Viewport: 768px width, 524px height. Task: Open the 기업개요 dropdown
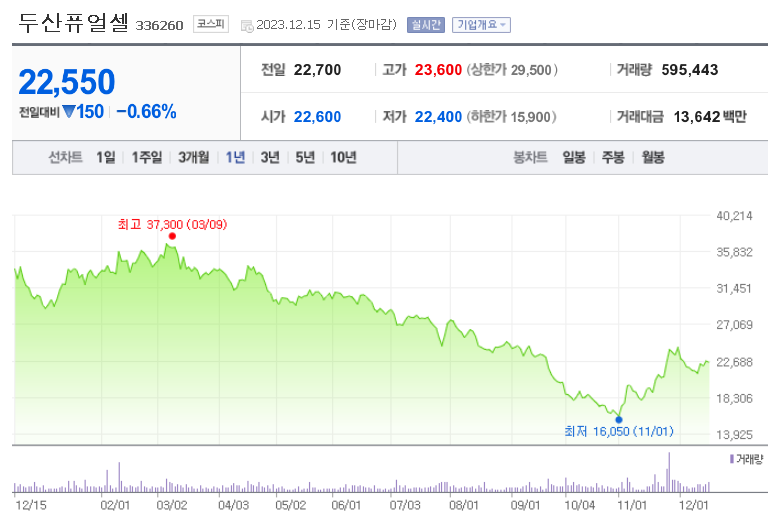click(x=481, y=24)
